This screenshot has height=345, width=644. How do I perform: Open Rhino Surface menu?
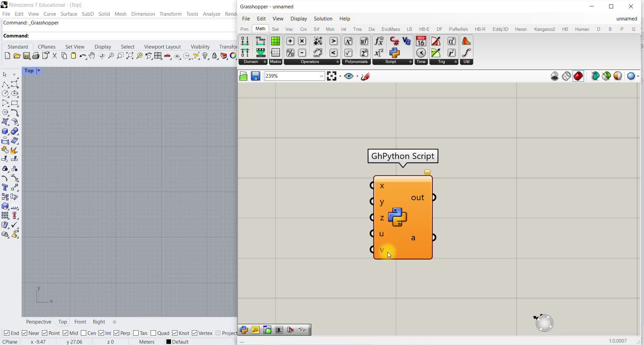(69, 14)
